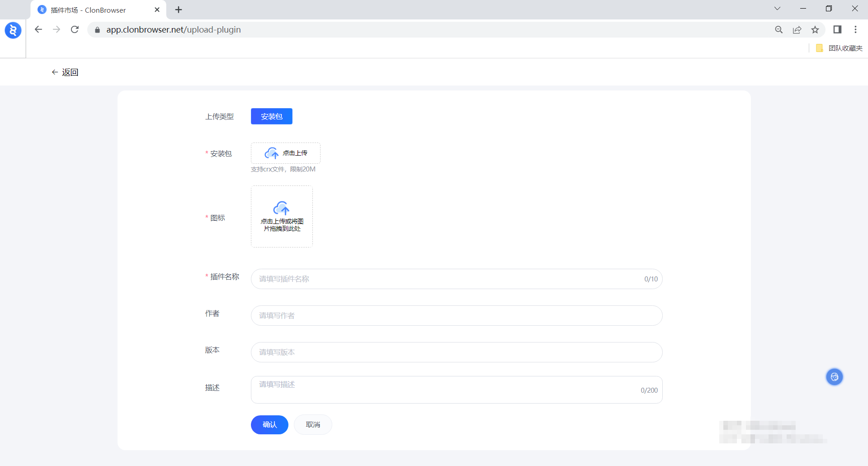Click the browser back arrow
The height and width of the screenshot is (466, 868).
point(38,29)
